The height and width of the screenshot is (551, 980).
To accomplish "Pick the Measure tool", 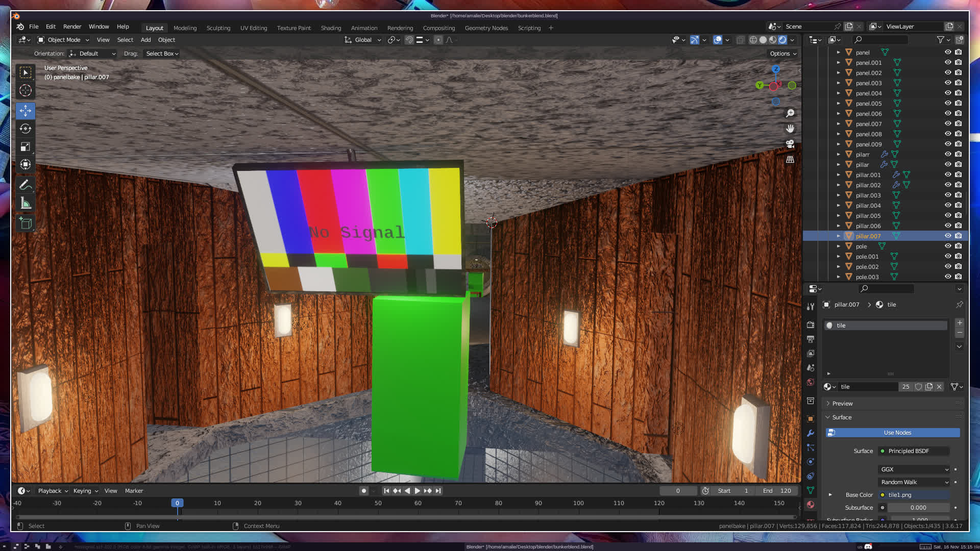I will tap(26, 204).
